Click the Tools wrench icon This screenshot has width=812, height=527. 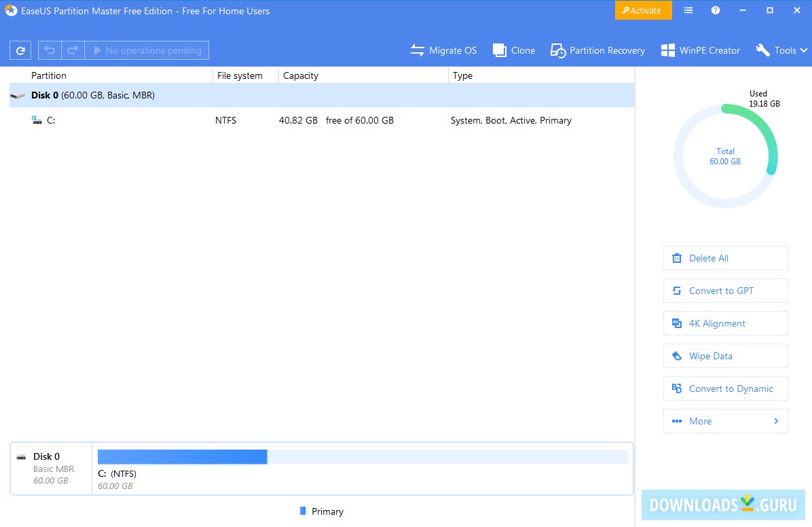pyautogui.click(x=762, y=50)
